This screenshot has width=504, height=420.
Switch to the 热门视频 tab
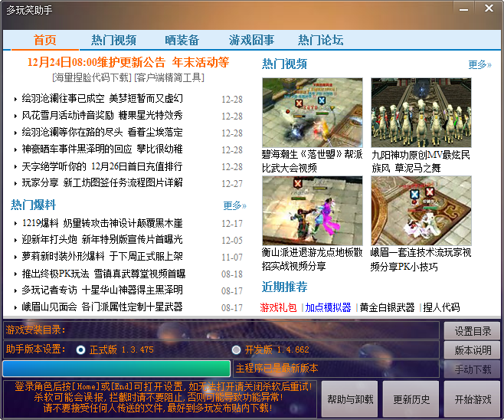coord(113,41)
